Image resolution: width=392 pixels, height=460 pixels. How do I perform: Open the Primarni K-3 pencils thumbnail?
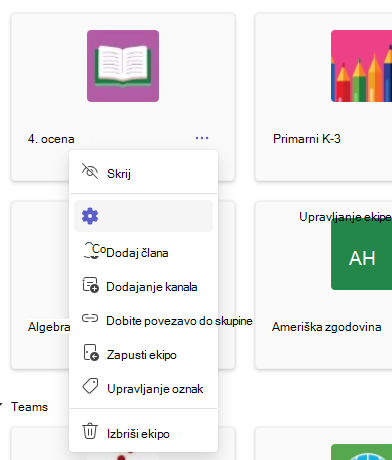click(361, 66)
